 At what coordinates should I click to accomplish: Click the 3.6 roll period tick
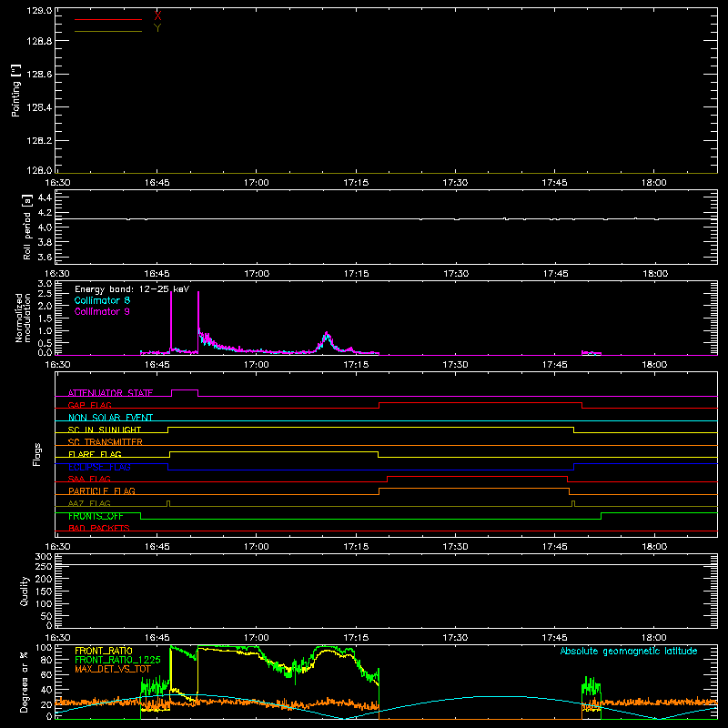point(45,258)
